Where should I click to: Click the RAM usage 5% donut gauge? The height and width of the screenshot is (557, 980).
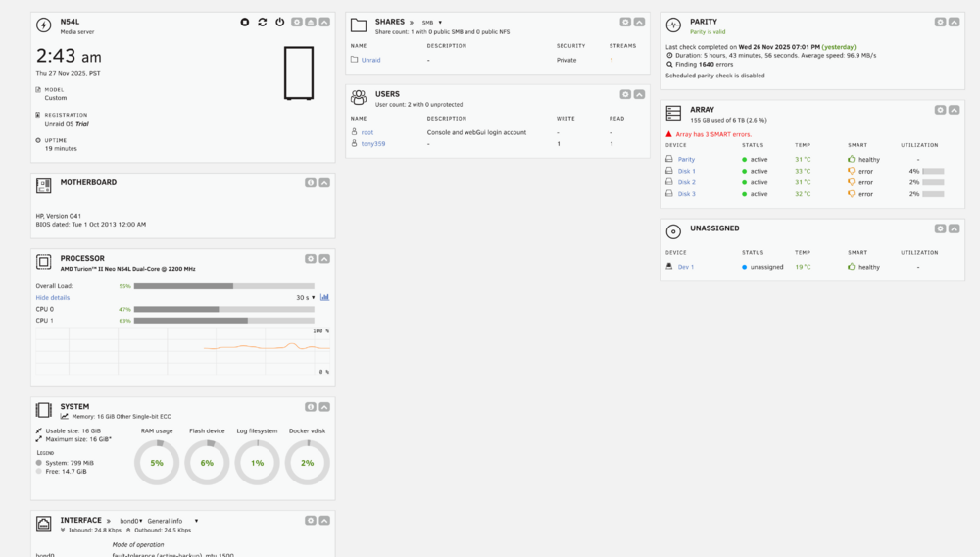[157, 463]
